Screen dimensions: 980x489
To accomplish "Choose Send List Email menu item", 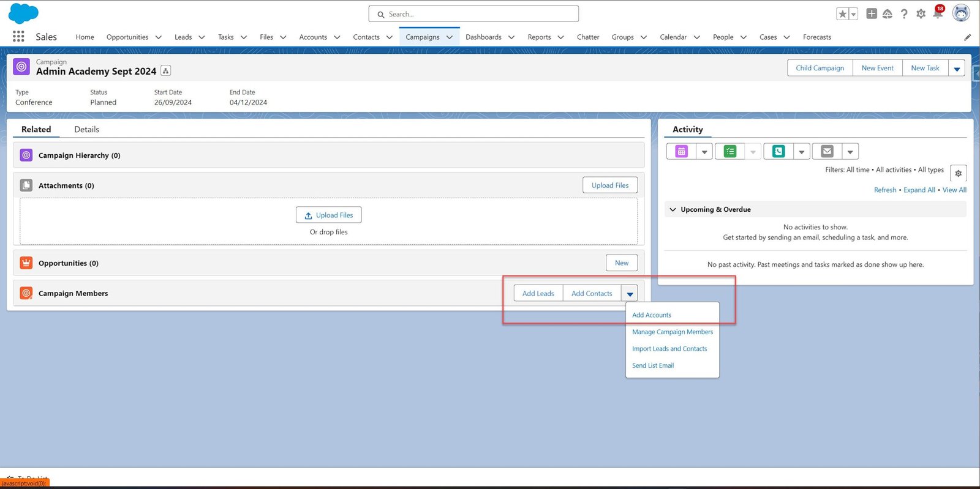I will (x=653, y=365).
